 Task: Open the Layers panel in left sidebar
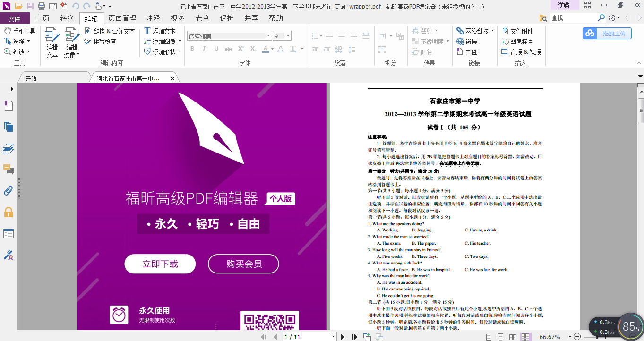tap(9, 148)
